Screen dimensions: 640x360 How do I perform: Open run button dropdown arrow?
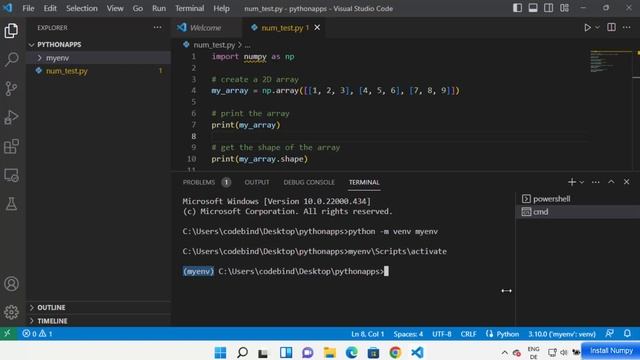tap(597, 28)
